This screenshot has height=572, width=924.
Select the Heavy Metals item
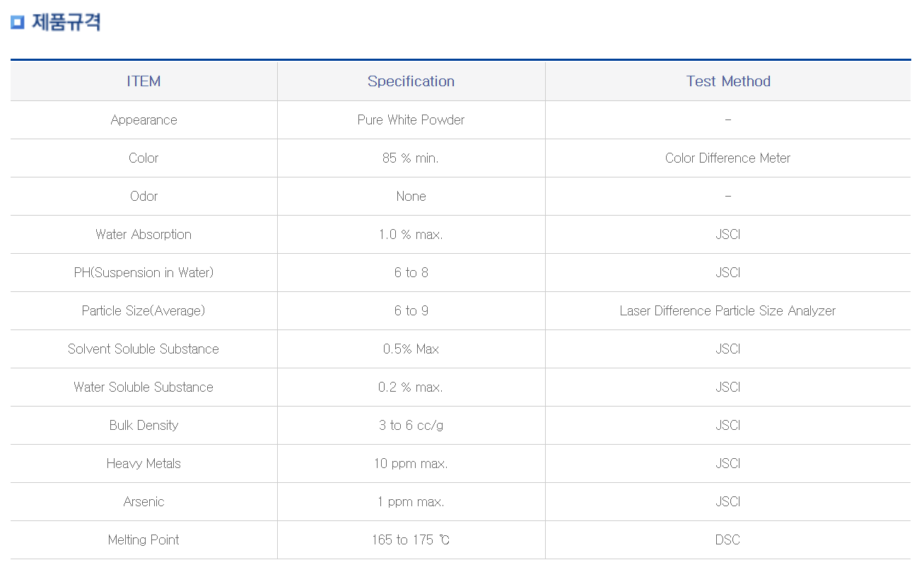pyautogui.click(x=144, y=464)
